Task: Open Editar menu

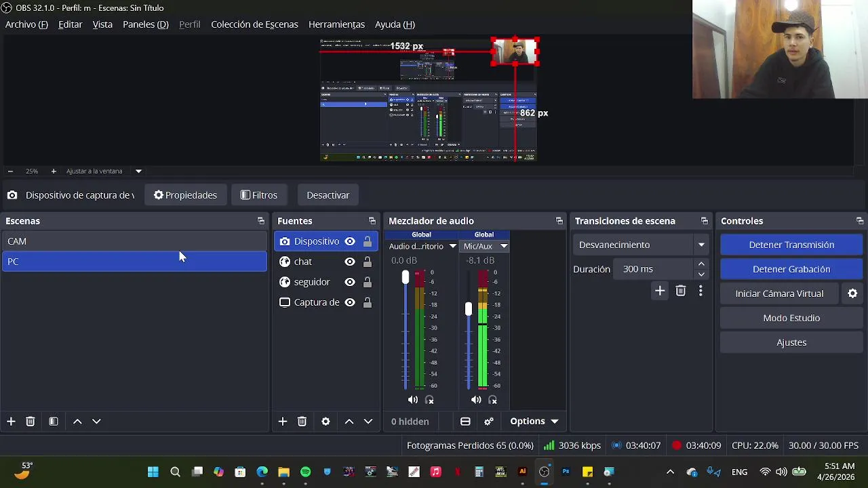Action: 71,24
